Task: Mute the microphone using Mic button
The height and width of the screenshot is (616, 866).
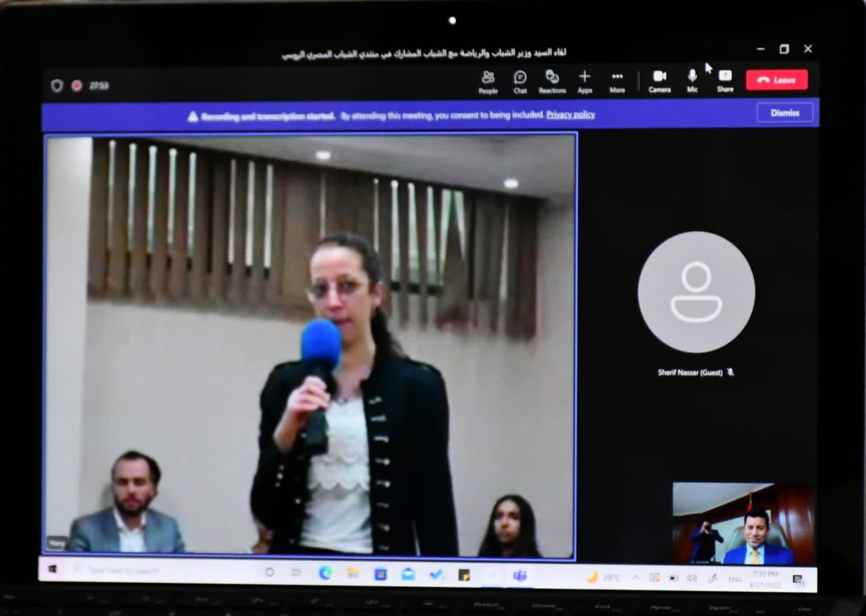Action: pyautogui.click(x=692, y=81)
